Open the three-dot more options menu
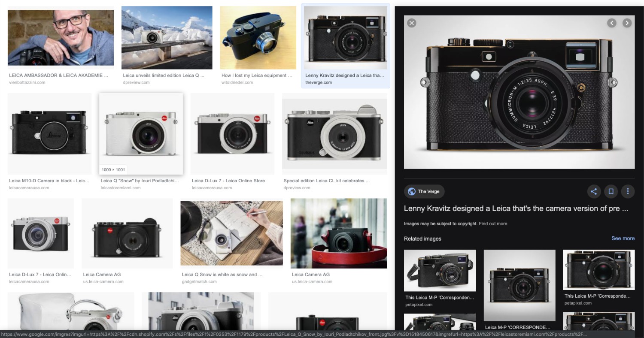This screenshot has width=644, height=338. click(x=628, y=191)
